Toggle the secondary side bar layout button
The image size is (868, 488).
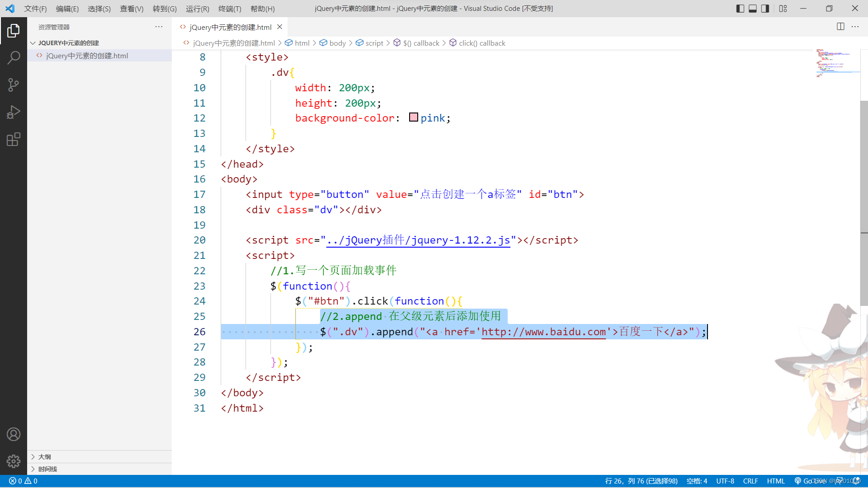(765, 9)
